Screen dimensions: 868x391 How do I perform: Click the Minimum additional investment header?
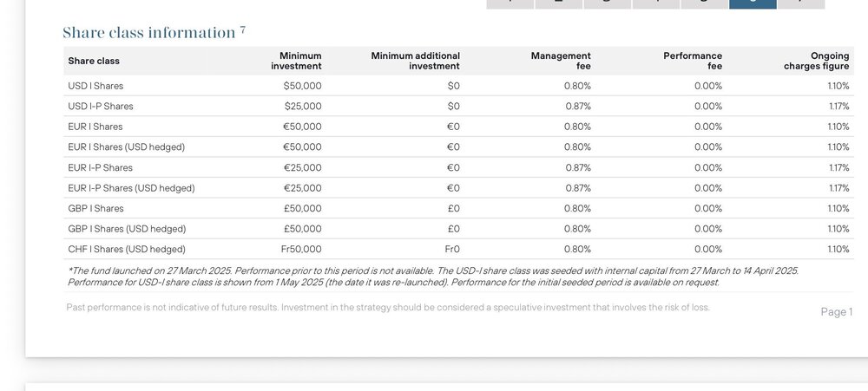(x=415, y=61)
